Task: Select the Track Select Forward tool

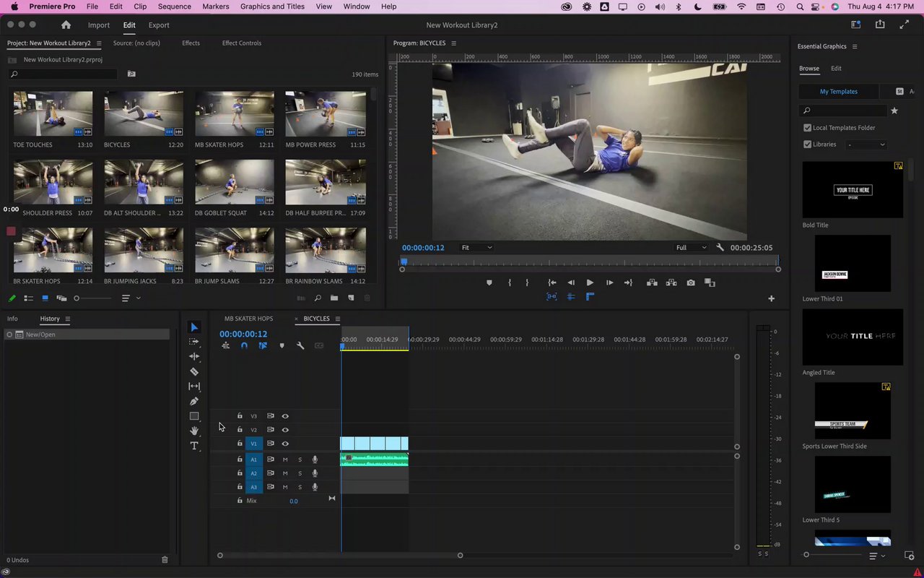Action: pyautogui.click(x=194, y=342)
